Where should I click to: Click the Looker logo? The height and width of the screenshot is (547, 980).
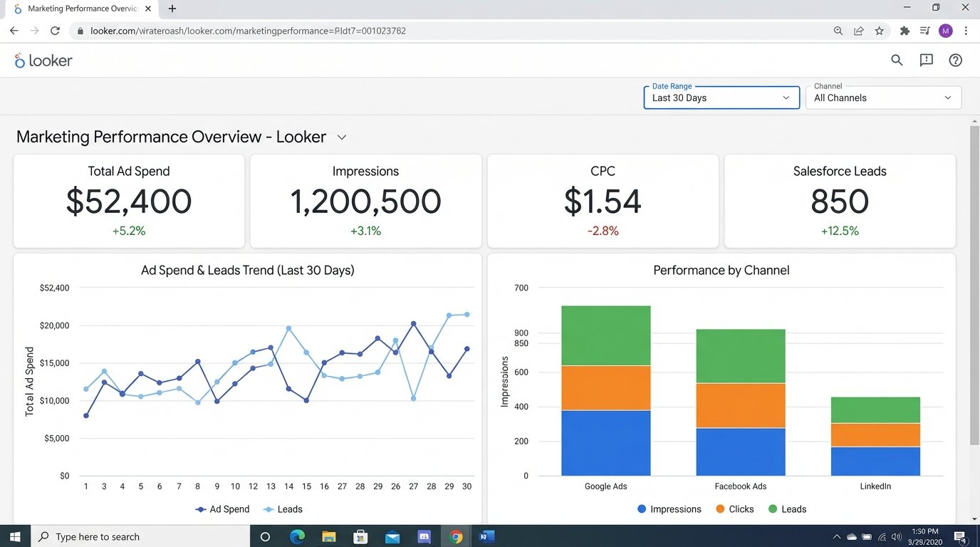pos(43,60)
